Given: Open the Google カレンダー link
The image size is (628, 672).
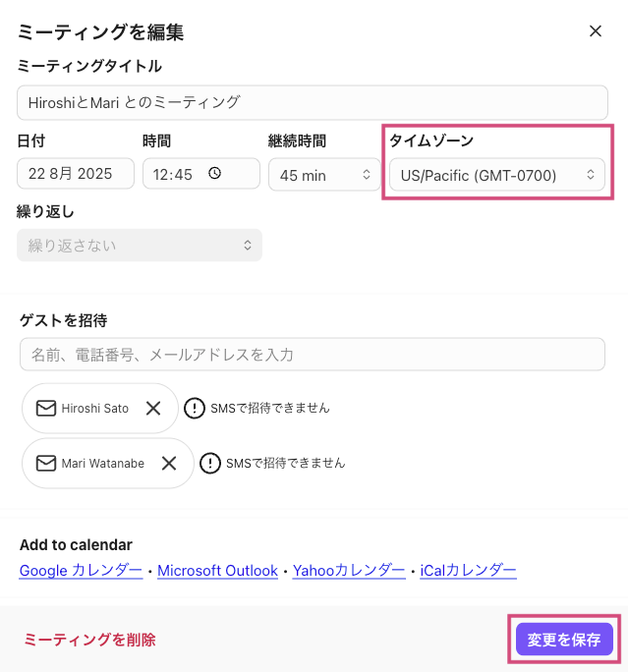Looking at the screenshot, I should click(81, 570).
